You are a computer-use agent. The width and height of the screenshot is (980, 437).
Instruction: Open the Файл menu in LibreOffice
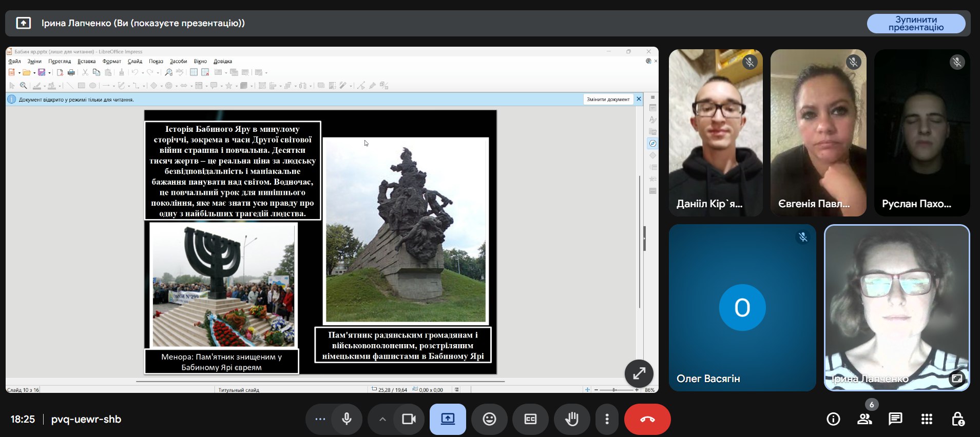click(14, 61)
